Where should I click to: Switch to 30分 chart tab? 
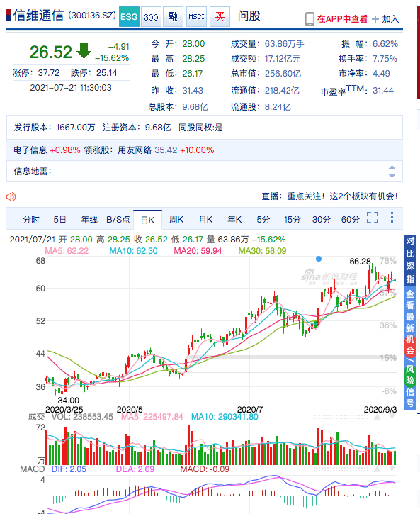(321, 219)
